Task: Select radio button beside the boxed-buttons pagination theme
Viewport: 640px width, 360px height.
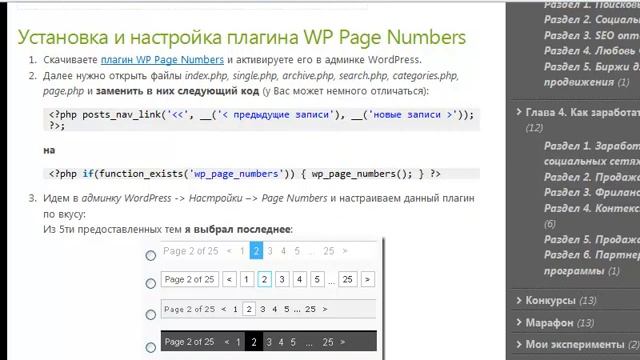Action: 151,283
